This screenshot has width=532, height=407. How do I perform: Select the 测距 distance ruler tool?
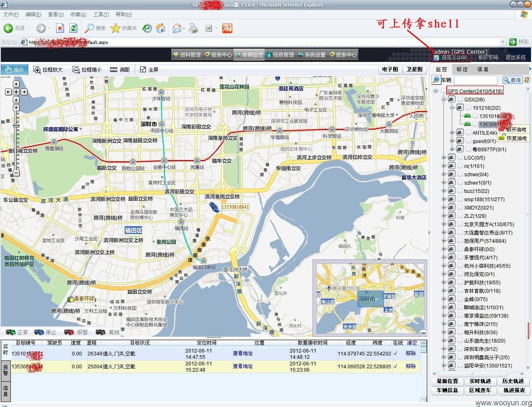pyautogui.click(x=120, y=69)
